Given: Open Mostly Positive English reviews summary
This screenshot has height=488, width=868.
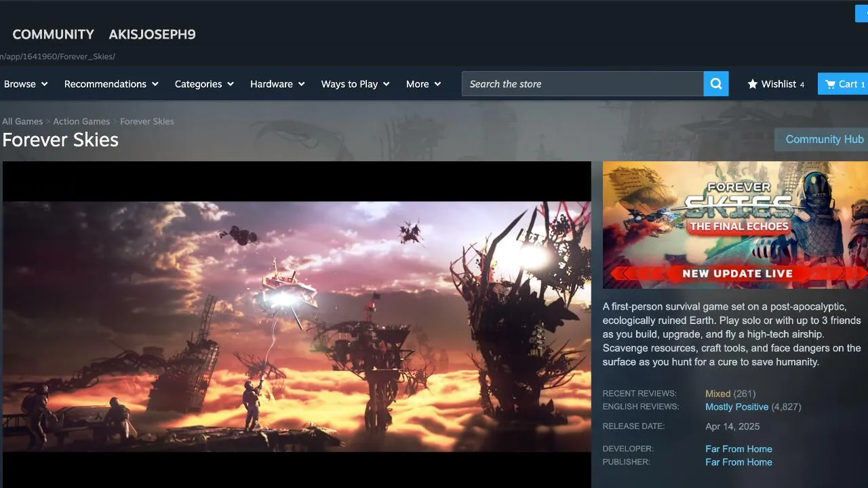Looking at the screenshot, I should (737, 407).
